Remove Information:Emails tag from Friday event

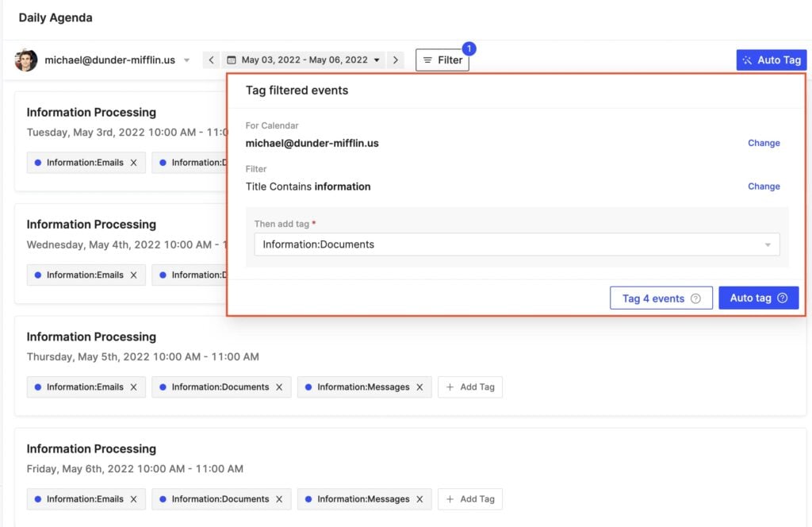coord(133,499)
